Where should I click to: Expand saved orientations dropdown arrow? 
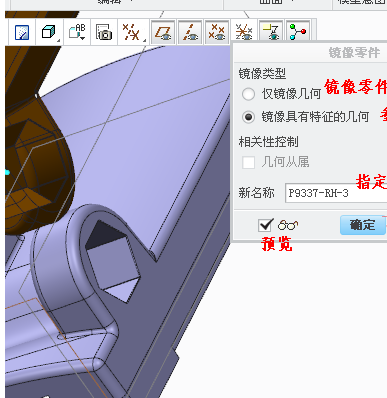tap(82, 38)
